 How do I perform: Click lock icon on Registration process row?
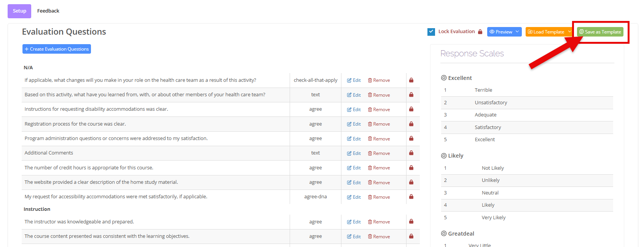(x=411, y=124)
